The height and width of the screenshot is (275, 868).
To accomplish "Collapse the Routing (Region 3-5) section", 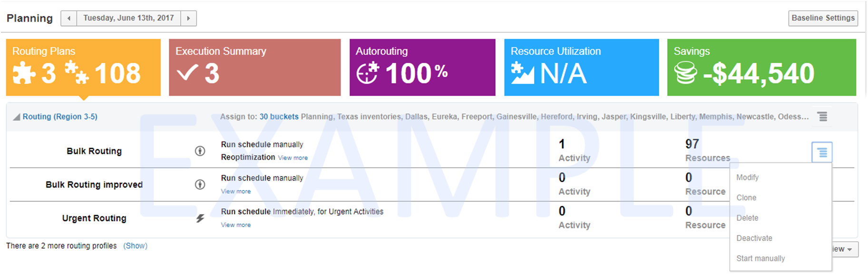I will 17,117.
